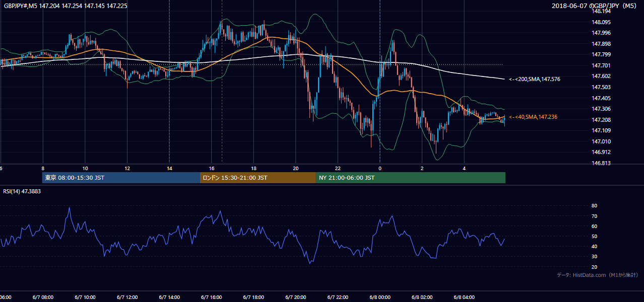
Task: Click price level 147.602 on the axis
Action: coord(601,76)
